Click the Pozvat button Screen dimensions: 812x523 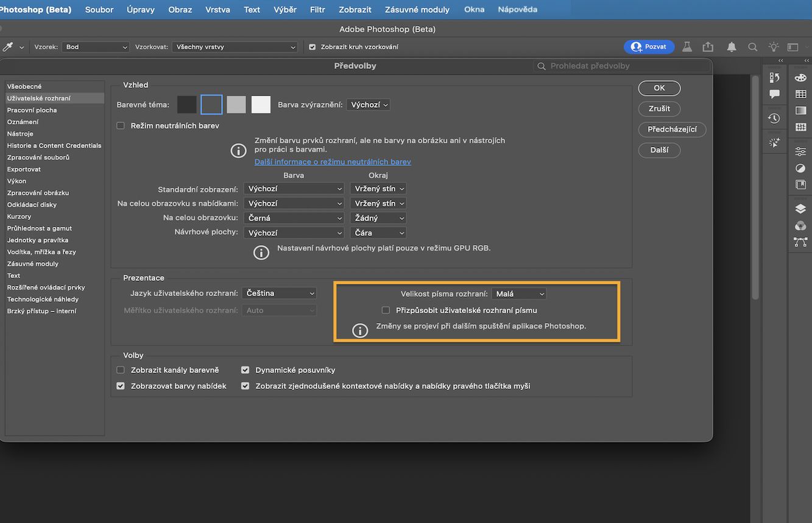tap(649, 46)
